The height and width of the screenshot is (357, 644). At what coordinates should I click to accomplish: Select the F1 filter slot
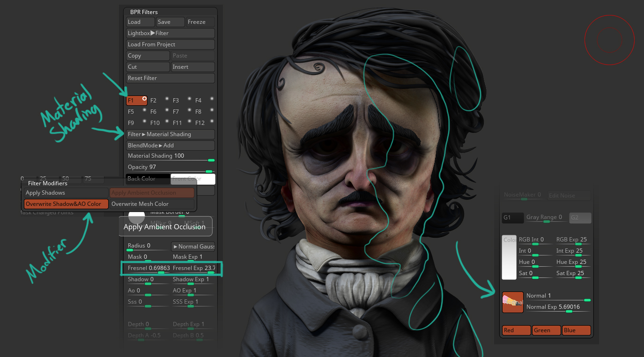coord(134,100)
